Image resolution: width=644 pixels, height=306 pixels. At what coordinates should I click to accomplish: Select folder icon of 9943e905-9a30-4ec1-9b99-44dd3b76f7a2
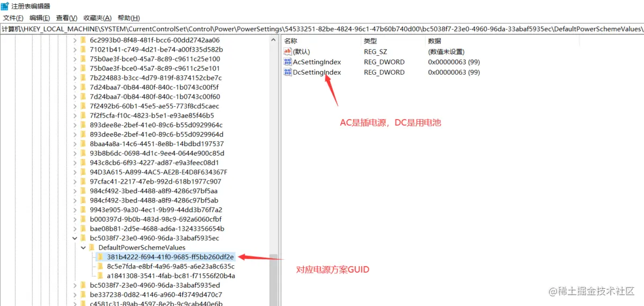pos(83,210)
